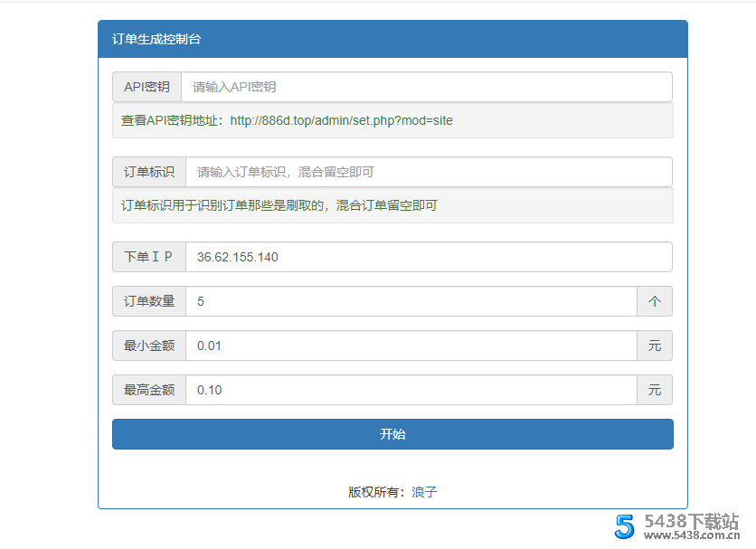Viewport: 756px width, 549px height.
Task: Select the 下单ＩＰ input showing 36.62.155.140
Action: coord(425,257)
